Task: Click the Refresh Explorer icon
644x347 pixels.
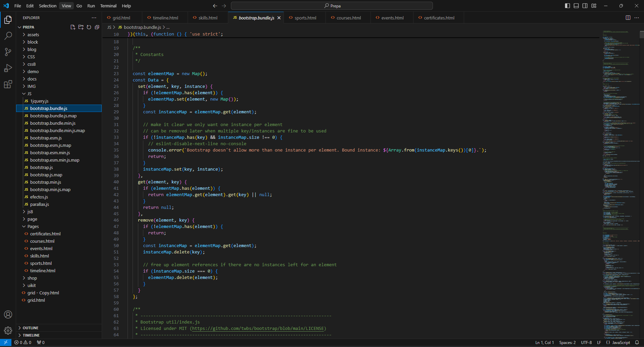Action: [89, 27]
